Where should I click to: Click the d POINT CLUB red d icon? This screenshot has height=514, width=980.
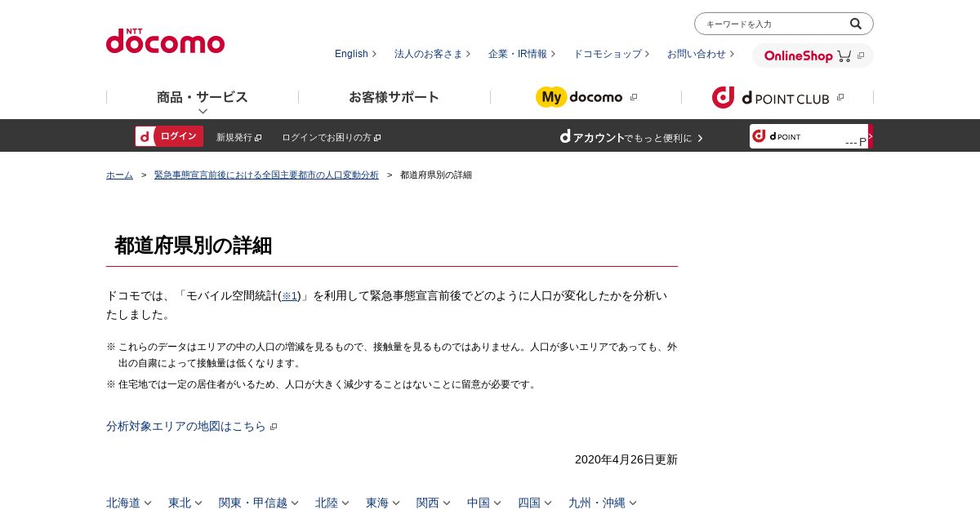tap(724, 97)
